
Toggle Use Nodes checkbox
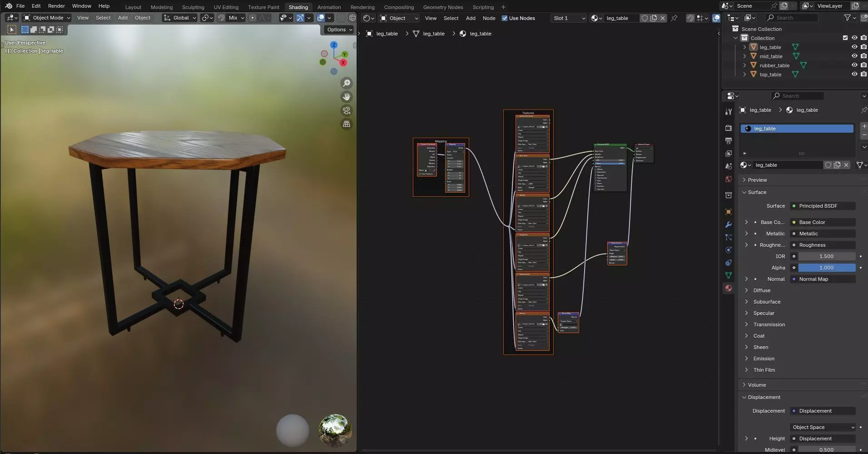(504, 18)
